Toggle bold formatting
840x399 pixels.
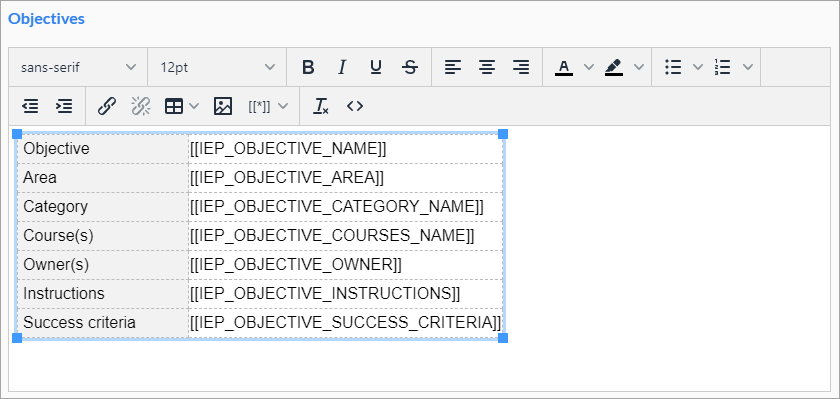(x=308, y=67)
